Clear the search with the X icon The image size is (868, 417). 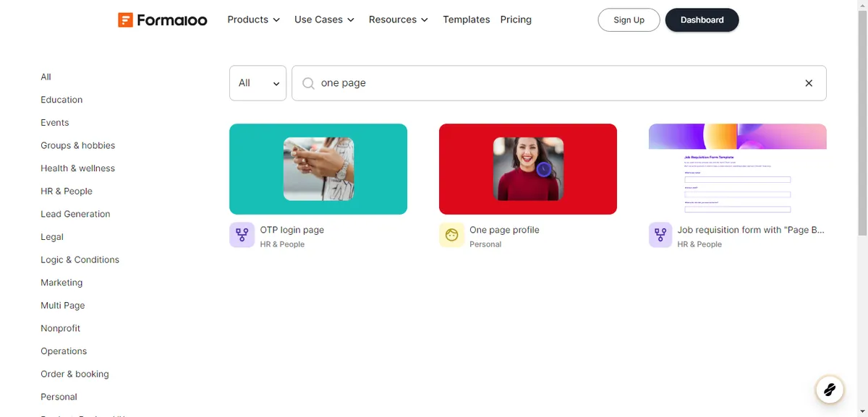(809, 83)
